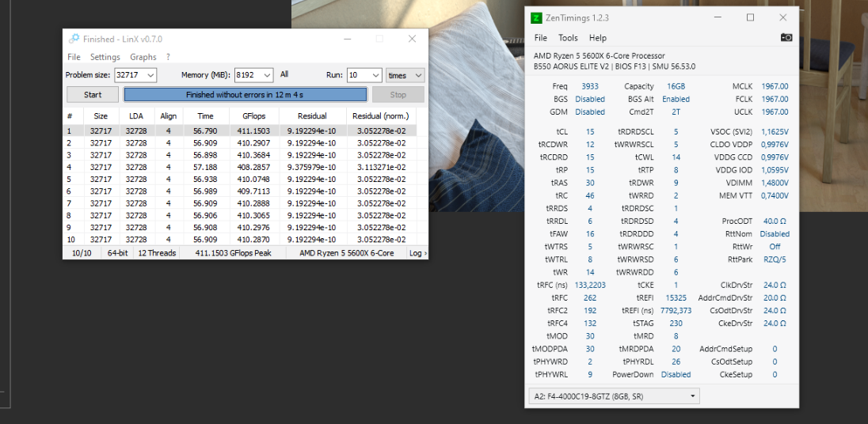Click the tREFI value 15325

pyautogui.click(x=676, y=297)
